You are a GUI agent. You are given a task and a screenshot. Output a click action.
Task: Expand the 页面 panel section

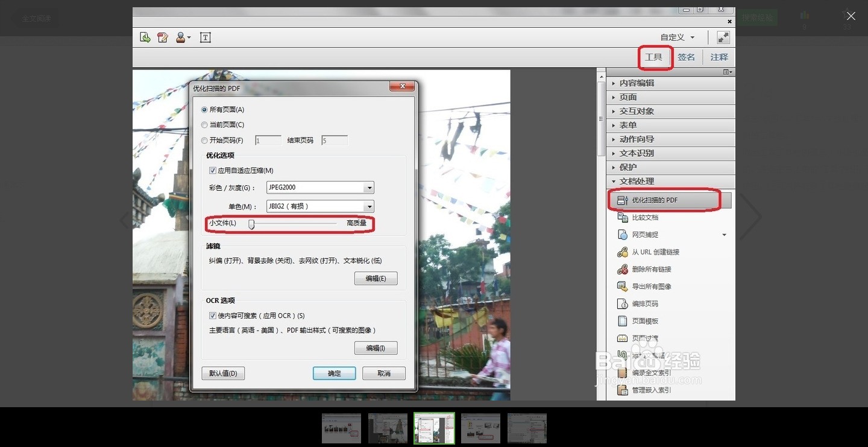670,97
